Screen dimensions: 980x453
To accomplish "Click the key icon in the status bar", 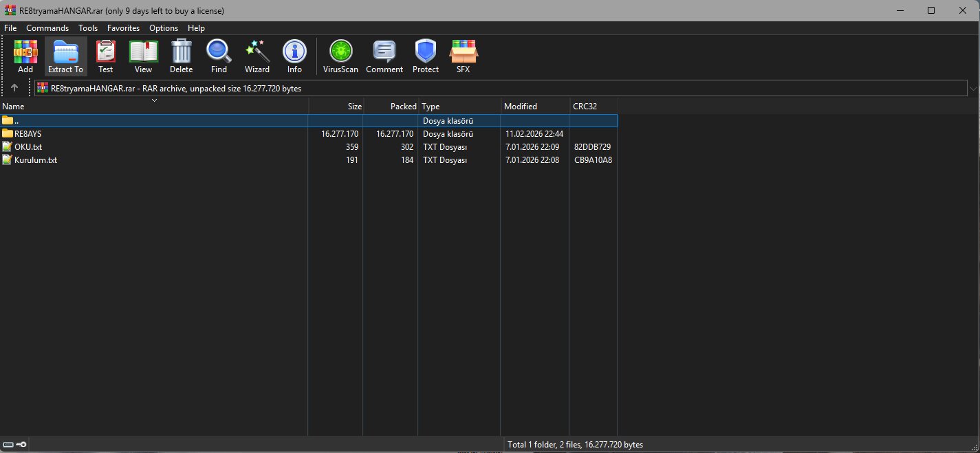I will pos(20,443).
